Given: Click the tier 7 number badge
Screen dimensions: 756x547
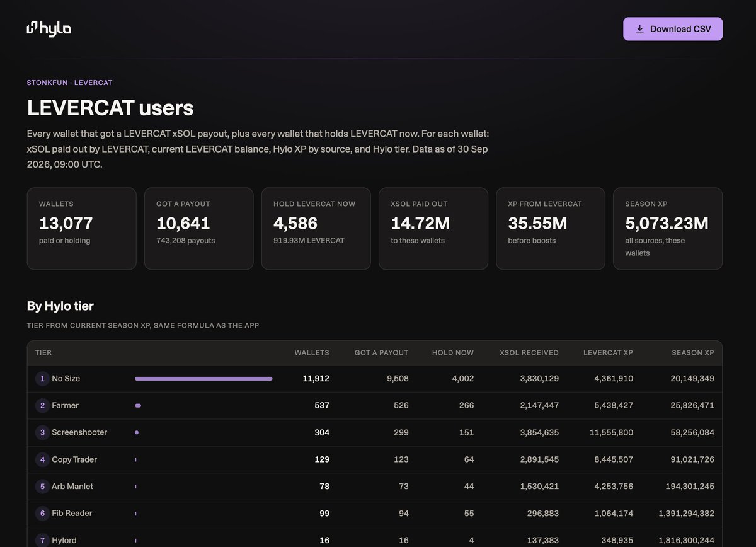Looking at the screenshot, I should click(42, 541).
